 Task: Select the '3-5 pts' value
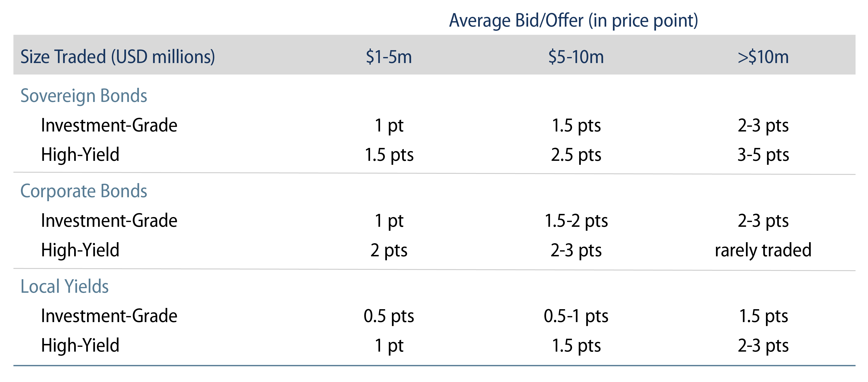763,155
